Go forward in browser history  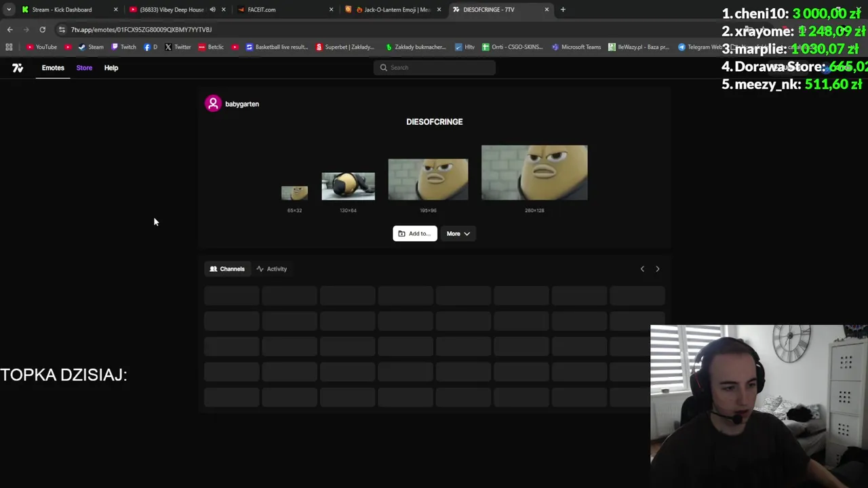(x=26, y=29)
